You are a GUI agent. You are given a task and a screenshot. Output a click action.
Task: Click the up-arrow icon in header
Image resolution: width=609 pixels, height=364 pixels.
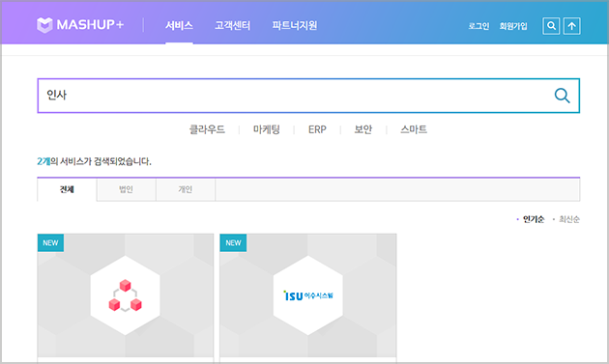click(x=571, y=26)
